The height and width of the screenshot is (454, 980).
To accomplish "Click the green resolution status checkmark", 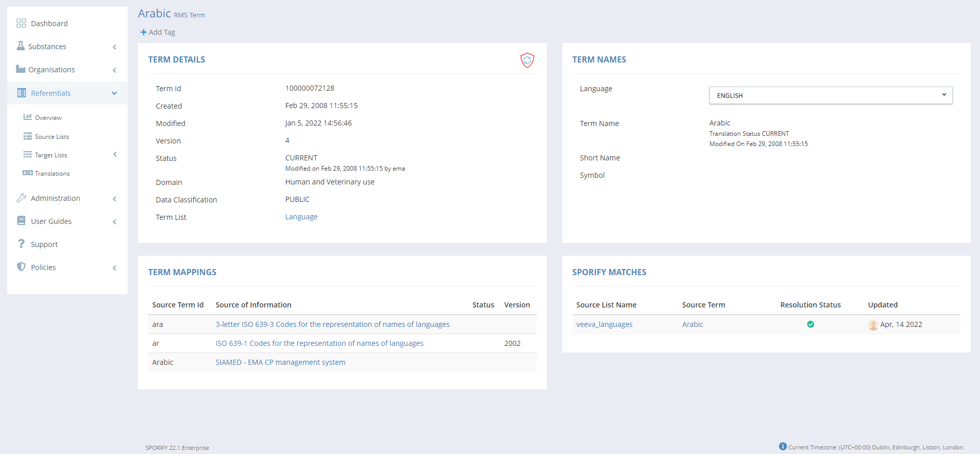I will [x=810, y=324].
